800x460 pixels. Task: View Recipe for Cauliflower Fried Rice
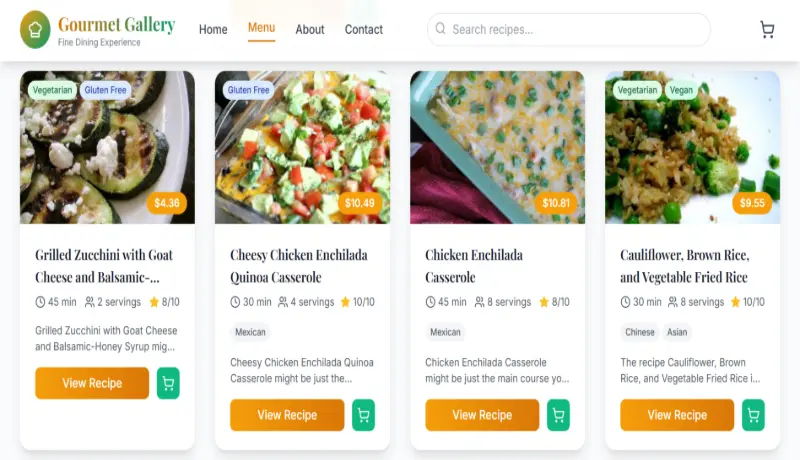click(677, 415)
